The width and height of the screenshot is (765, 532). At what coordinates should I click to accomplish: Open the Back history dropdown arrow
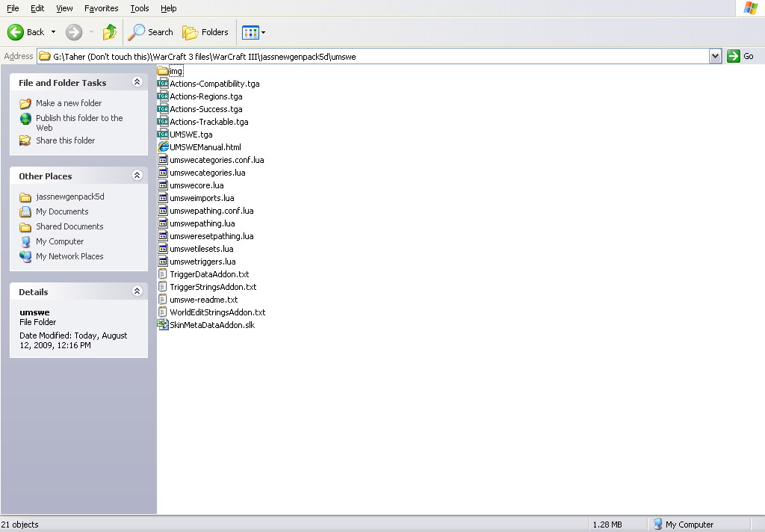pyautogui.click(x=53, y=32)
